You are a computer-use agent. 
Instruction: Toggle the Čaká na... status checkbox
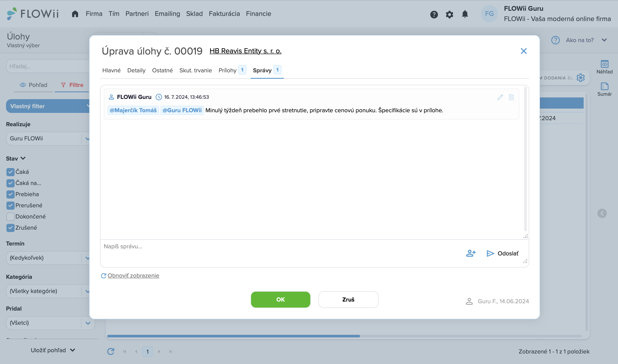pyautogui.click(x=10, y=183)
